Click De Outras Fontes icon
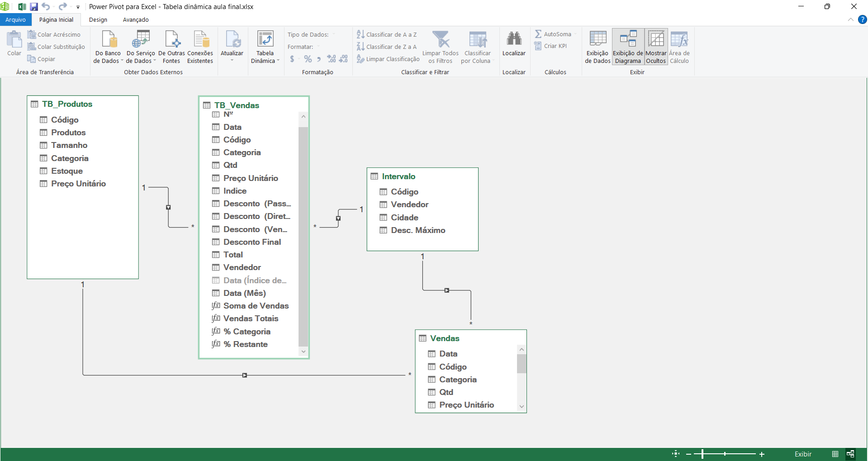The image size is (868, 461). click(171, 48)
